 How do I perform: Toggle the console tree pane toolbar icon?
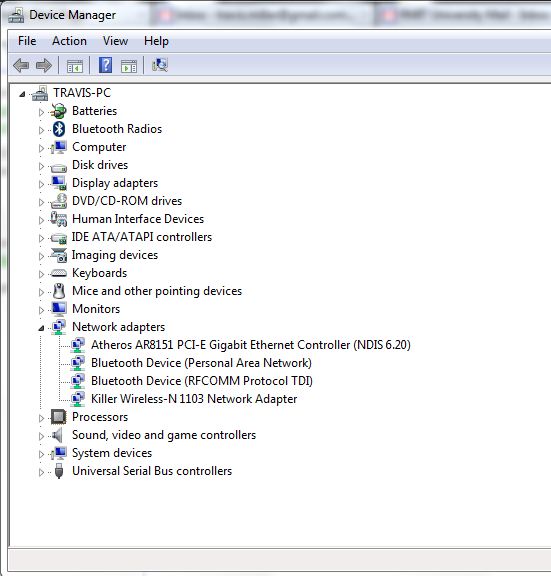75,66
